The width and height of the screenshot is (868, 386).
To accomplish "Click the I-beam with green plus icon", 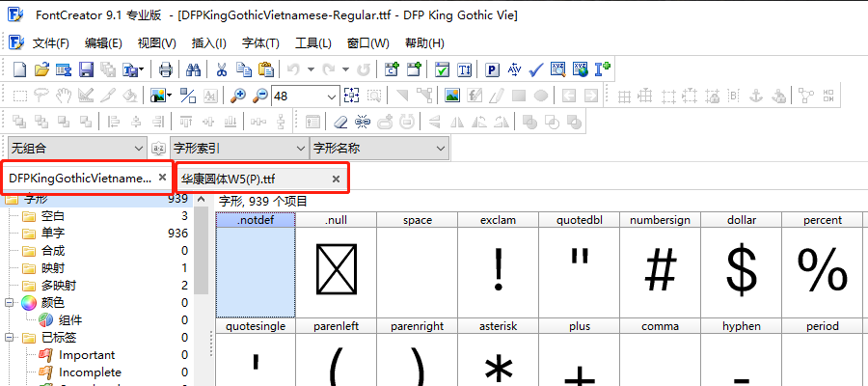I will (602, 69).
